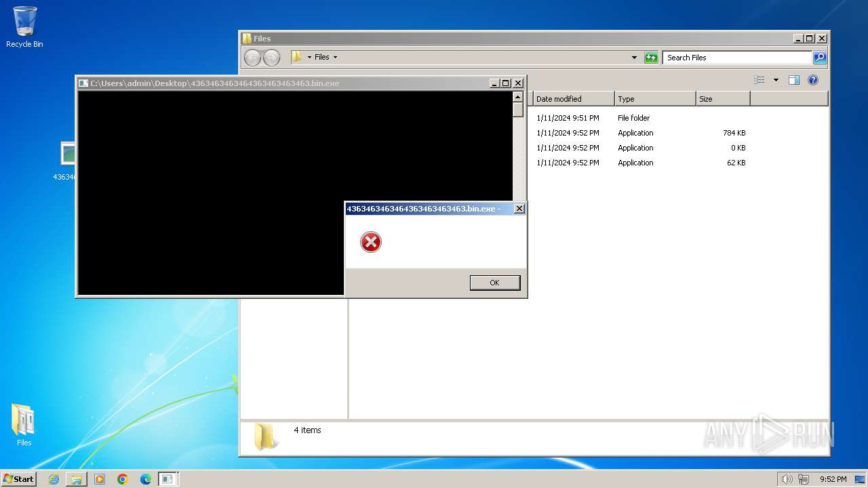
Task: Select the 784 KB application row
Action: 641,133
